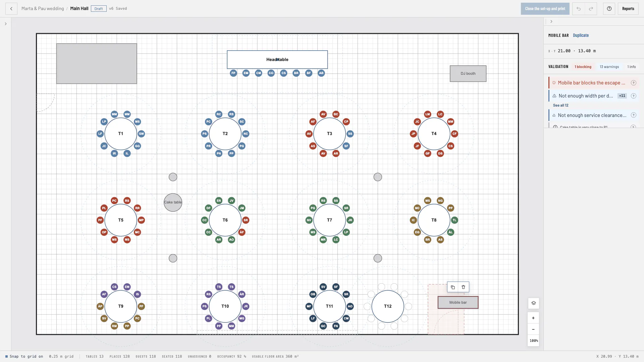Undo the last action

(x=579, y=9)
